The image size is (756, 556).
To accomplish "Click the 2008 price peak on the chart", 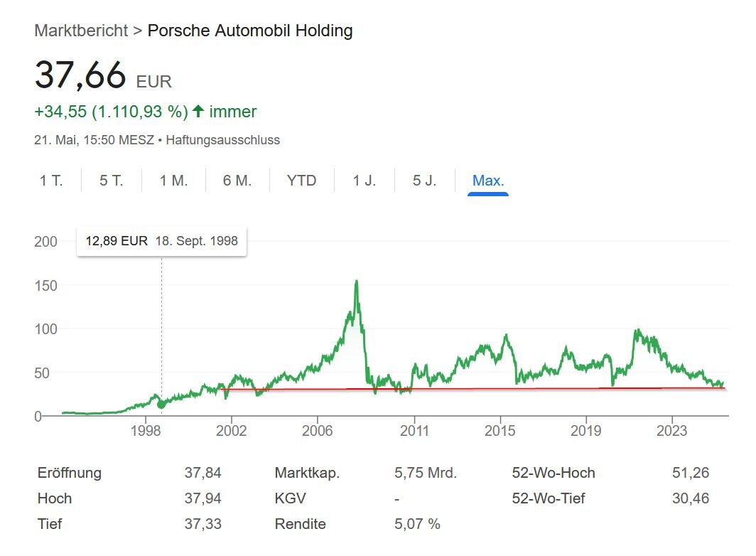I will tap(356, 282).
